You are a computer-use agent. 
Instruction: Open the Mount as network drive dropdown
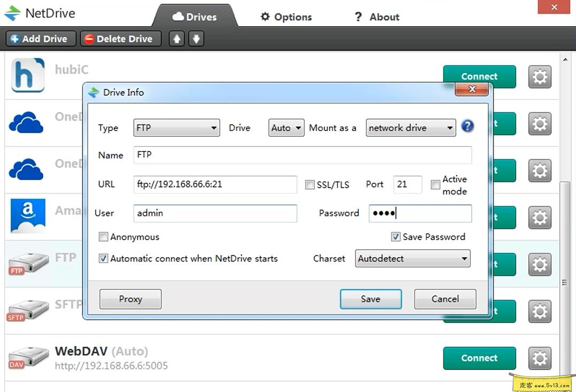[x=411, y=128]
